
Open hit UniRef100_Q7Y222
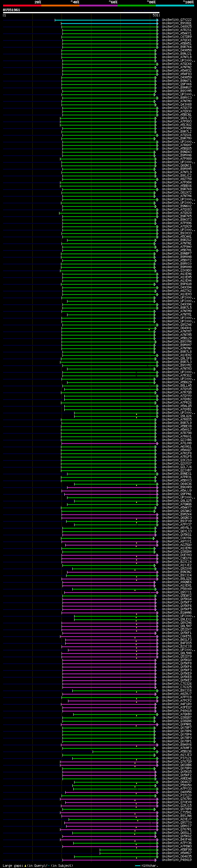pos(177,20)
